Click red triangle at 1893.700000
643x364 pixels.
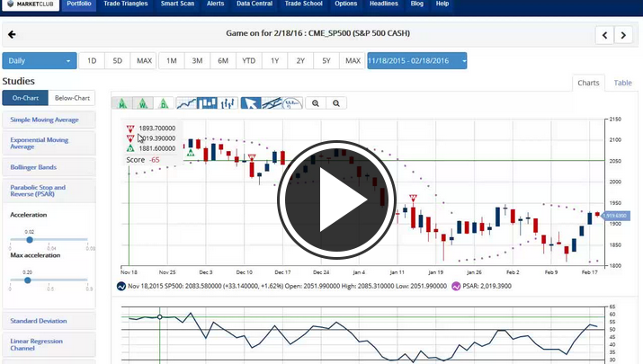tap(130, 129)
